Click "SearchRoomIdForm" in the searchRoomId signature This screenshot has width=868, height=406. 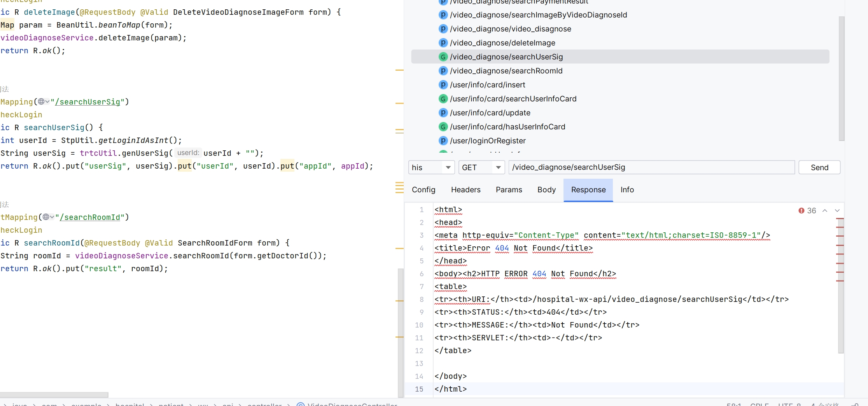pos(215,243)
